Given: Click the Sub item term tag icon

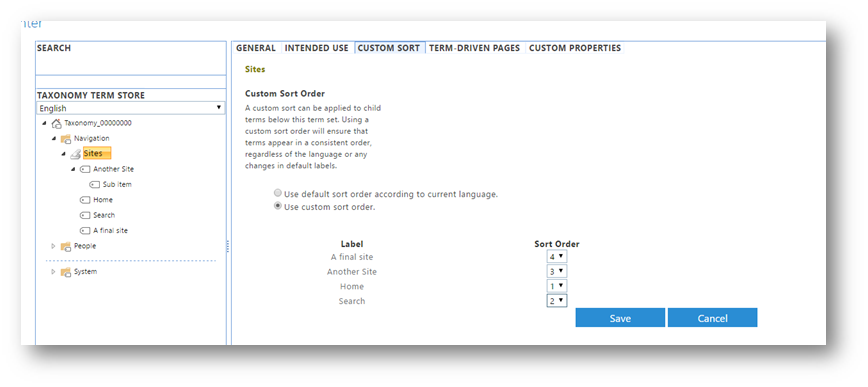Looking at the screenshot, I should 95,184.
